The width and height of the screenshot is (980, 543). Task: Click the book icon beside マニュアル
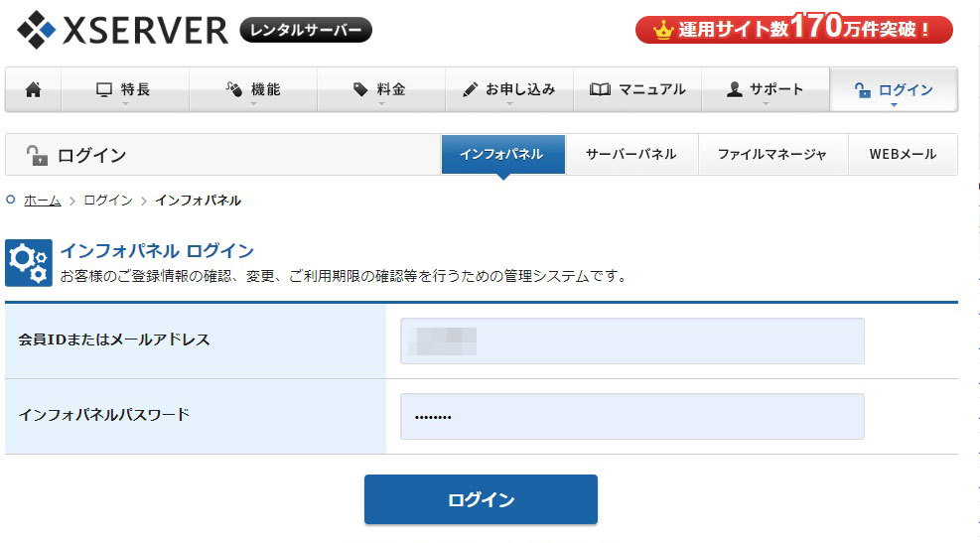click(x=600, y=89)
